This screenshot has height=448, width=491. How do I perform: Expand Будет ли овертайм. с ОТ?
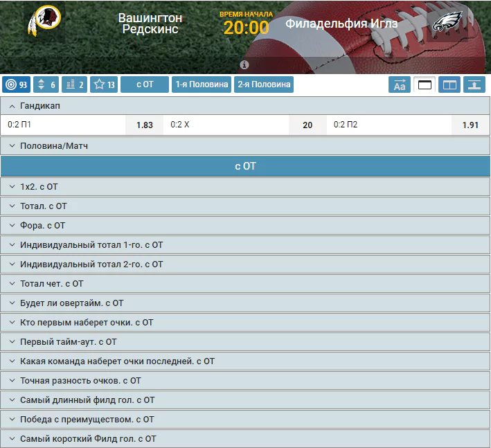245,303
